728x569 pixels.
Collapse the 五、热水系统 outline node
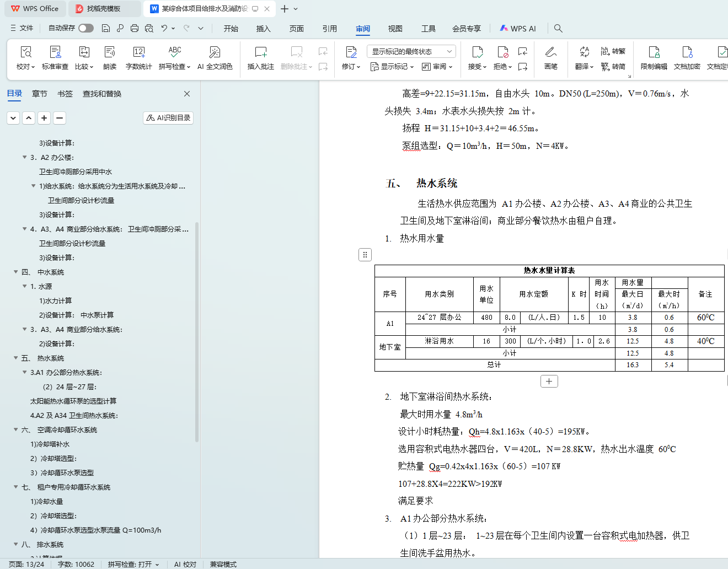coord(16,358)
